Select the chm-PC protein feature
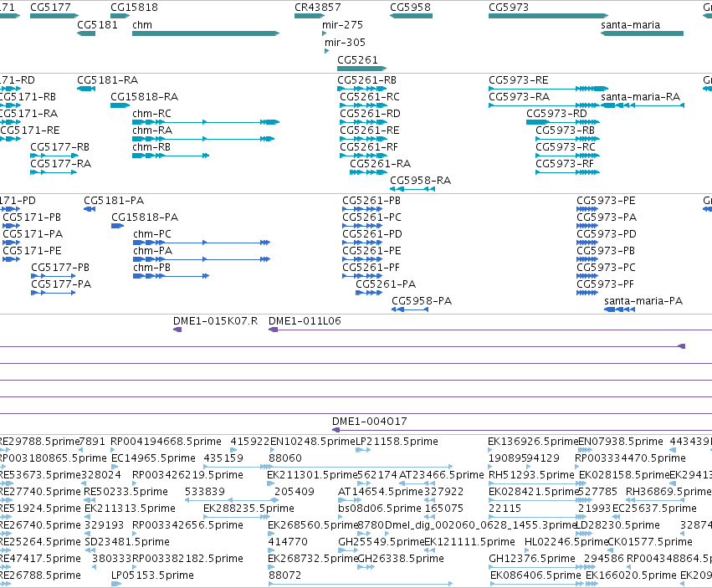 (202, 243)
